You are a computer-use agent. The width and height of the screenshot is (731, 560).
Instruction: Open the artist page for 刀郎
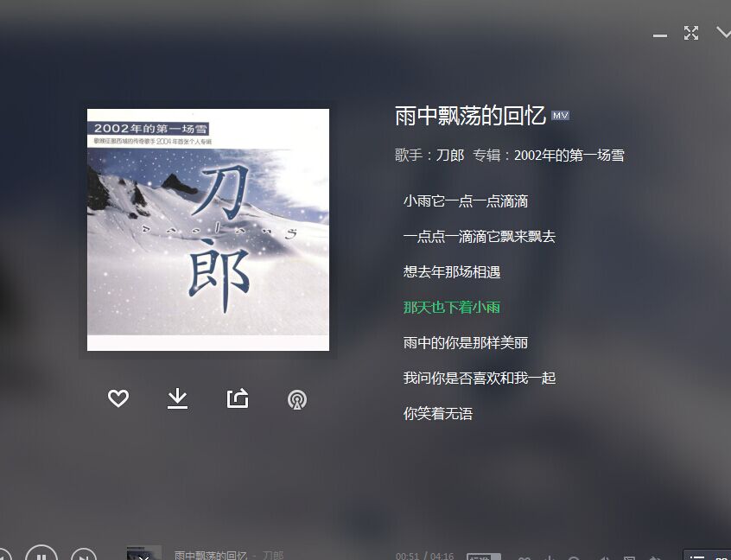[x=450, y=156]
